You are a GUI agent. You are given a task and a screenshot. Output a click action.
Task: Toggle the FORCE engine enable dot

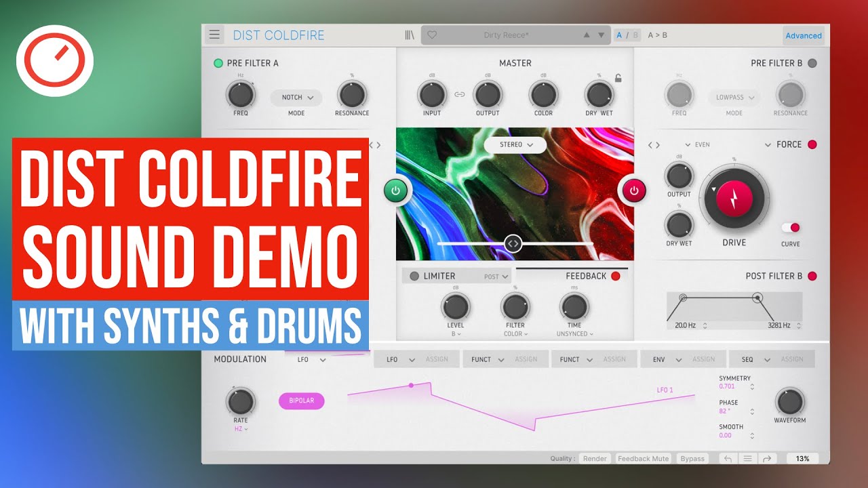[x=812, y=144]
